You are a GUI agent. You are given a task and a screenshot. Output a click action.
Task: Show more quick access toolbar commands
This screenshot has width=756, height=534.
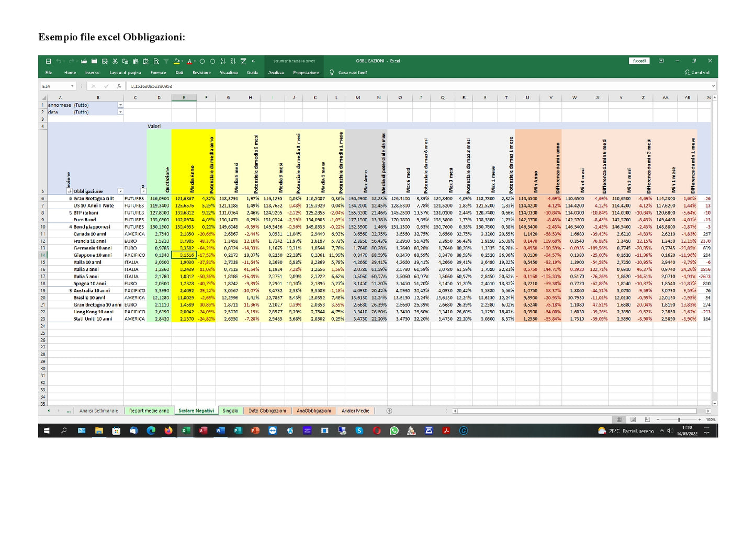253,61
